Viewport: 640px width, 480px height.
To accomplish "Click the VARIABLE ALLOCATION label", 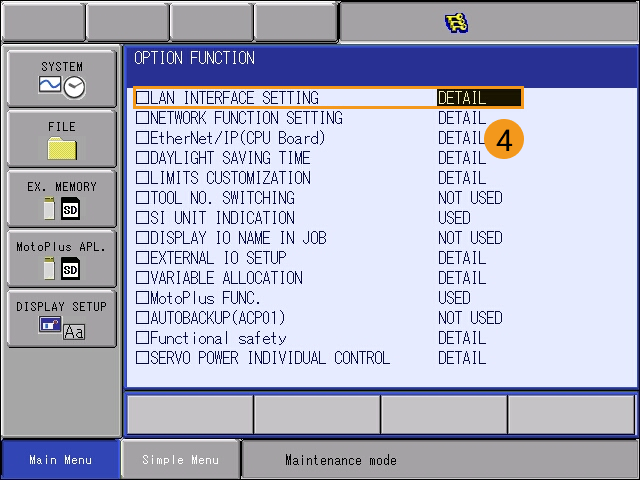I will coord(227,278).
